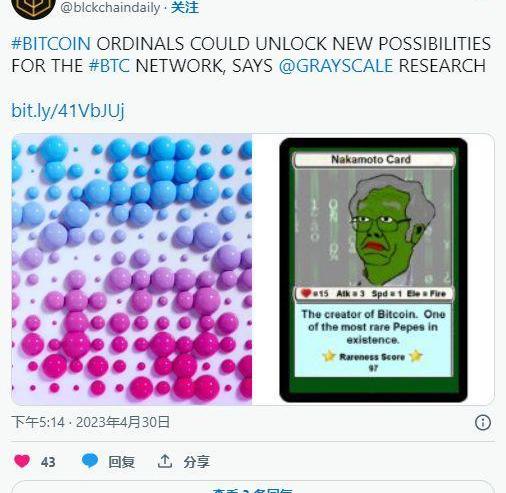The height and width of the screenshot is (493, 506).
Task: Click the account avatar at the top
Action: pos(33,8)
